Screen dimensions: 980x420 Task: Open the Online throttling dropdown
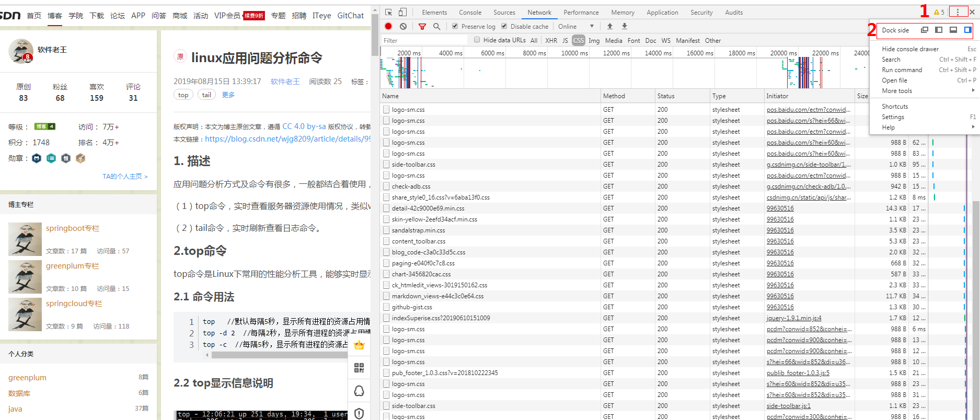pyautogui.click(x=575, y=26)
